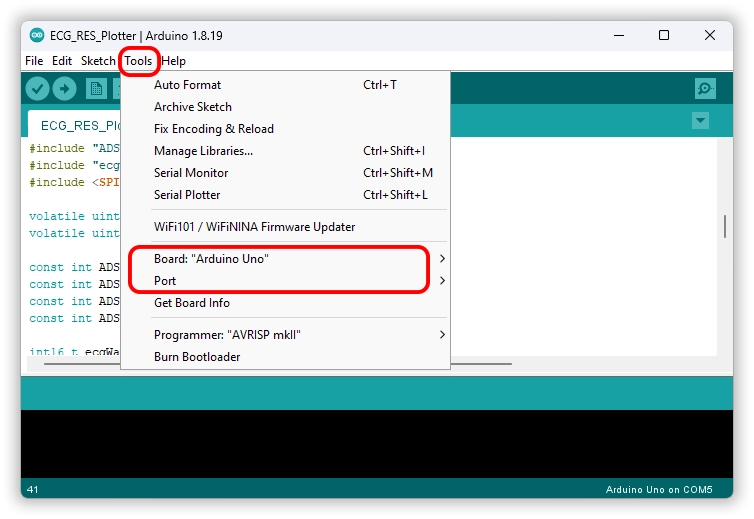The width and height of the screenshot is (754, 519).
Task: Open the Help menu
Action: click(174, 61)
